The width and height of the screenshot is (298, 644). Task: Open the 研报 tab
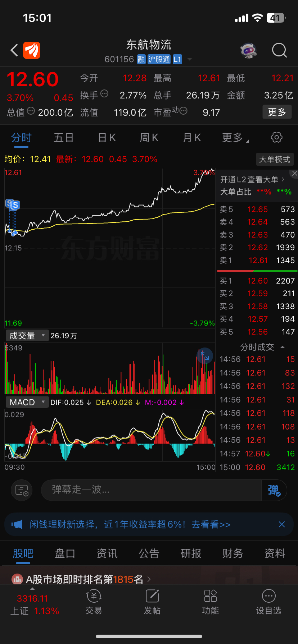tap(191, 553)
